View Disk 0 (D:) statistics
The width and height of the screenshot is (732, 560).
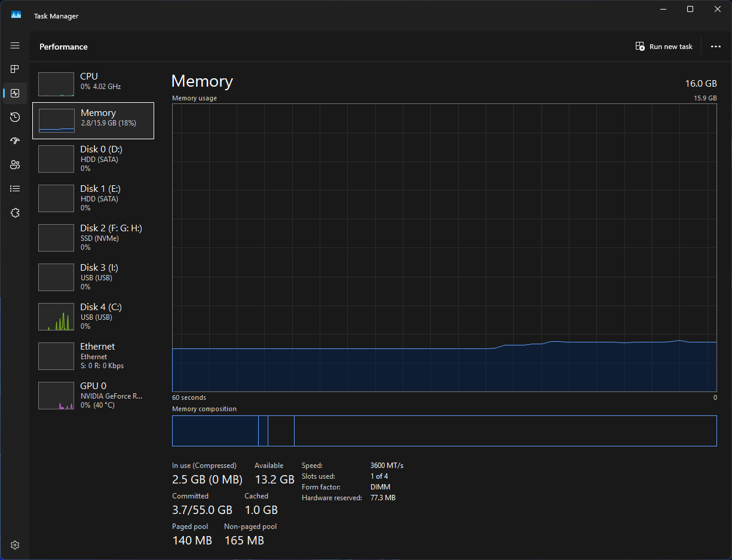point(93,158)
